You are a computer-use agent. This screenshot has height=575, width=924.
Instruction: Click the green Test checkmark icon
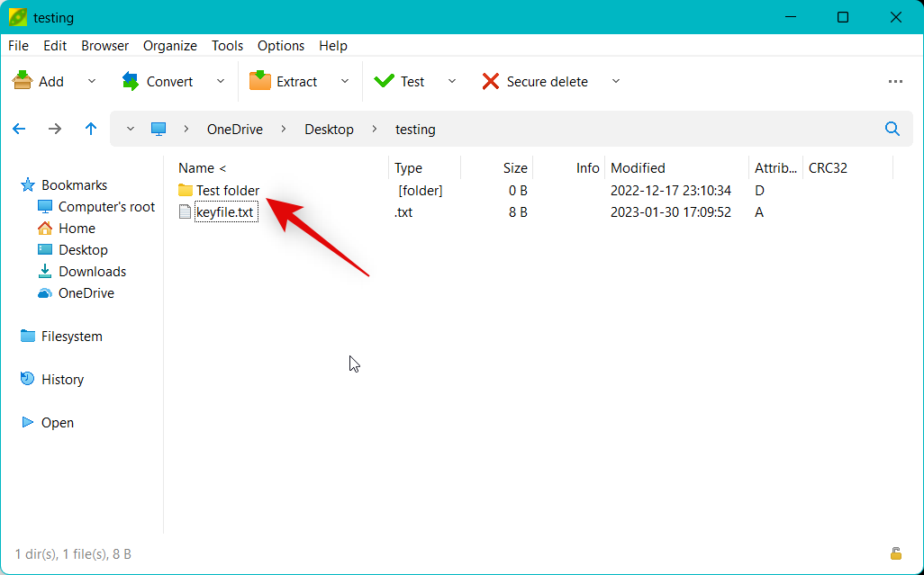(x=385, y=81)
